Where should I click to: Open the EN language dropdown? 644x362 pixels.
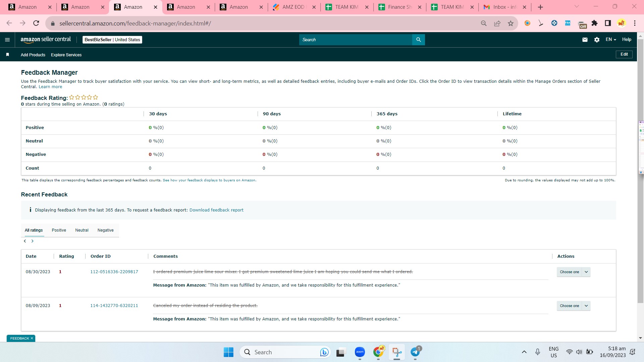(x=611, y=40)
